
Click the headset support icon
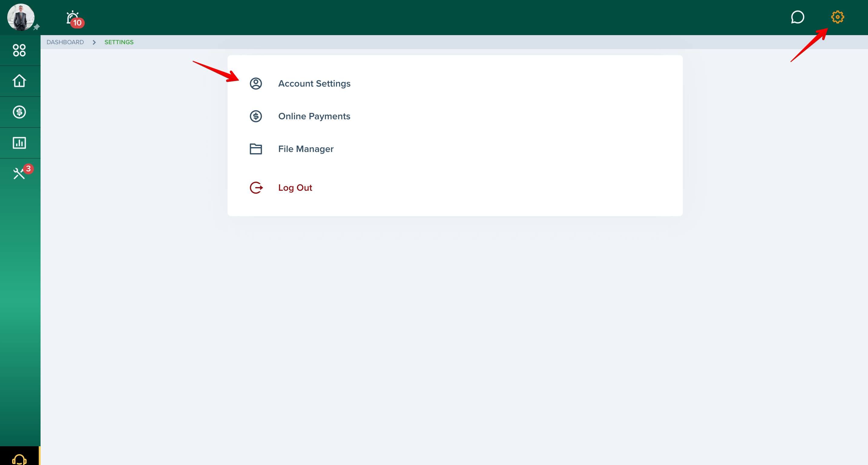19,459
